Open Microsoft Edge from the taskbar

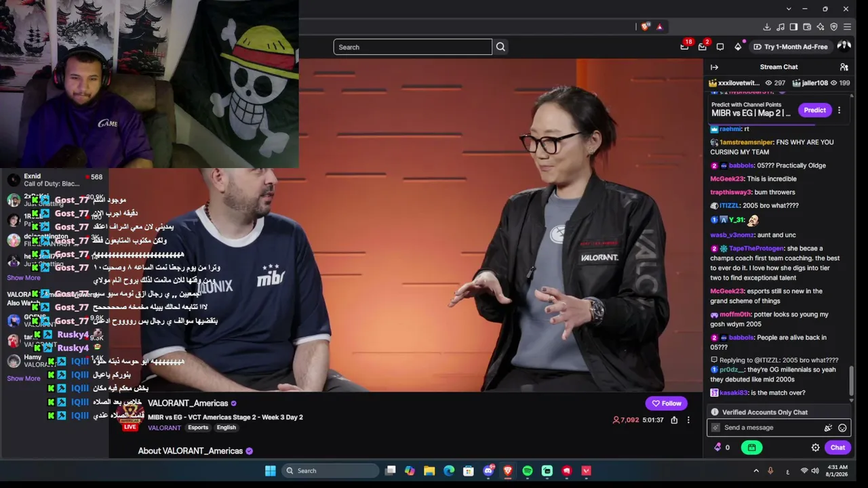[x=449, y=470]
